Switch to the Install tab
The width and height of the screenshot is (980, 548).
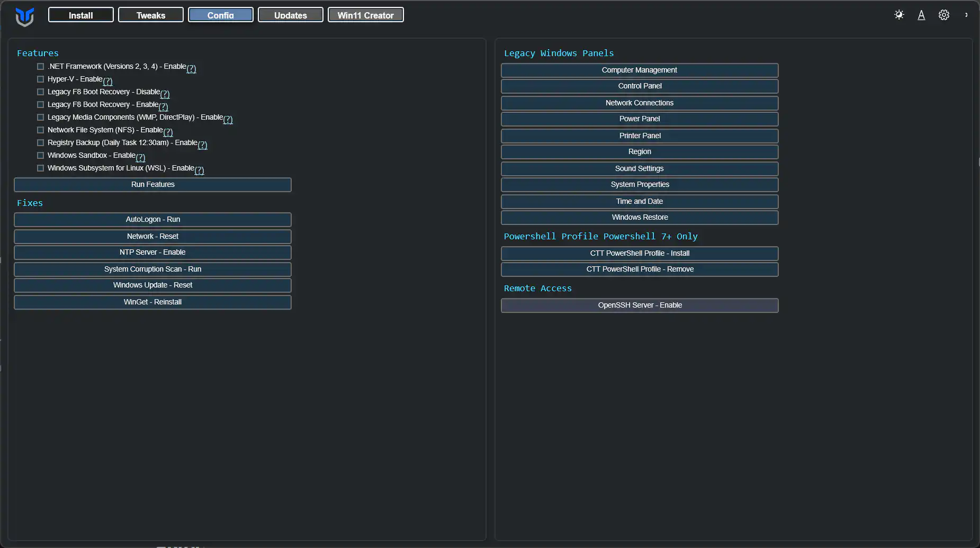point(81,15)
